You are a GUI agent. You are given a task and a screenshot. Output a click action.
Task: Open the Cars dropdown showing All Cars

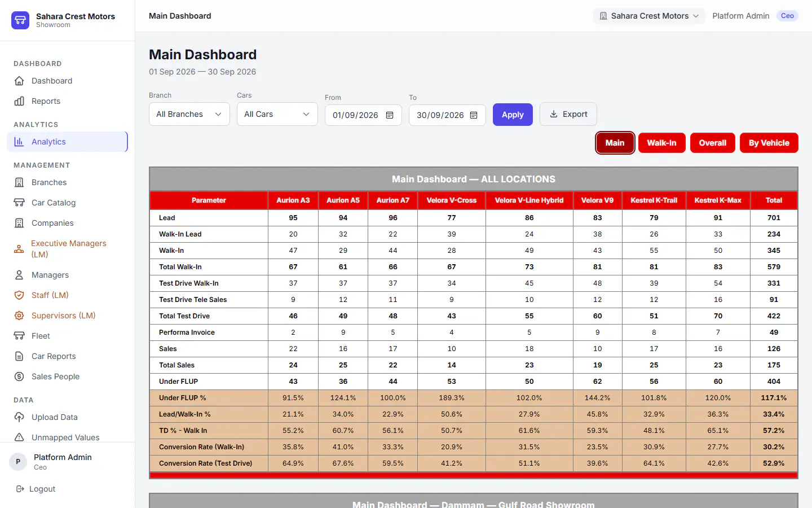click(x=277, y=114)
